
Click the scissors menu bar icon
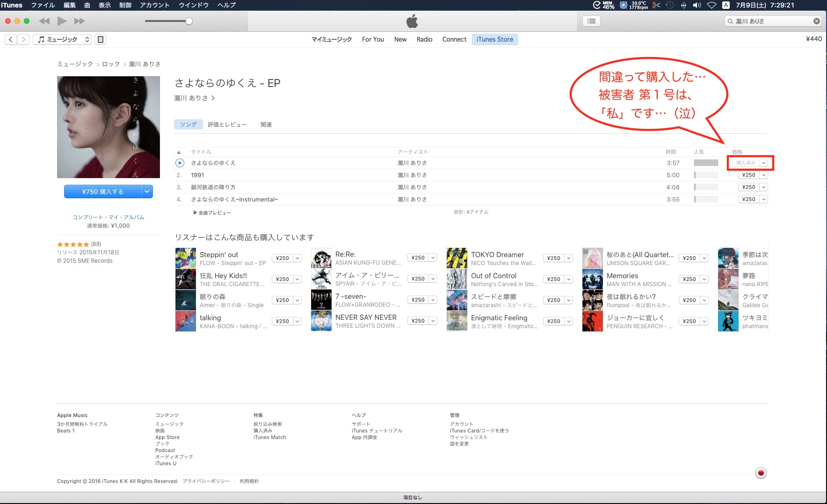point(656,5)
